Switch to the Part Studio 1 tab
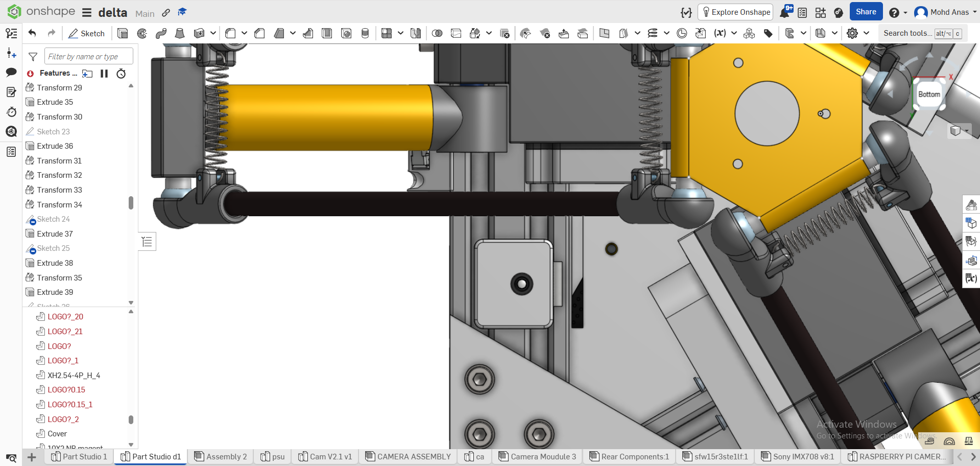The height and width of the screenshot is (466, 980). tap(79, 457)
